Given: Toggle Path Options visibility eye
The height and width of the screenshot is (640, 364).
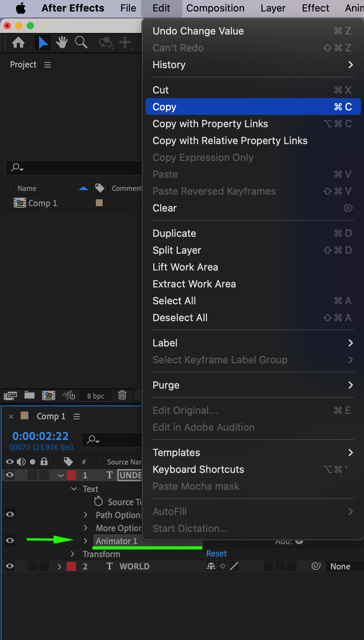Looking at the screenshot, I should pos(10,514).
